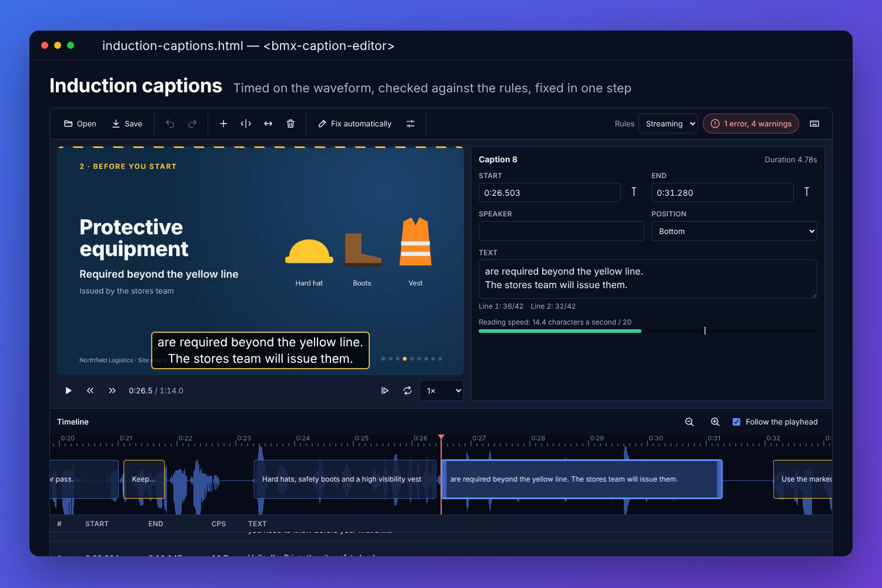882x588 pixels.
Task: Click the END time field
Action: [x=723, y=193]
